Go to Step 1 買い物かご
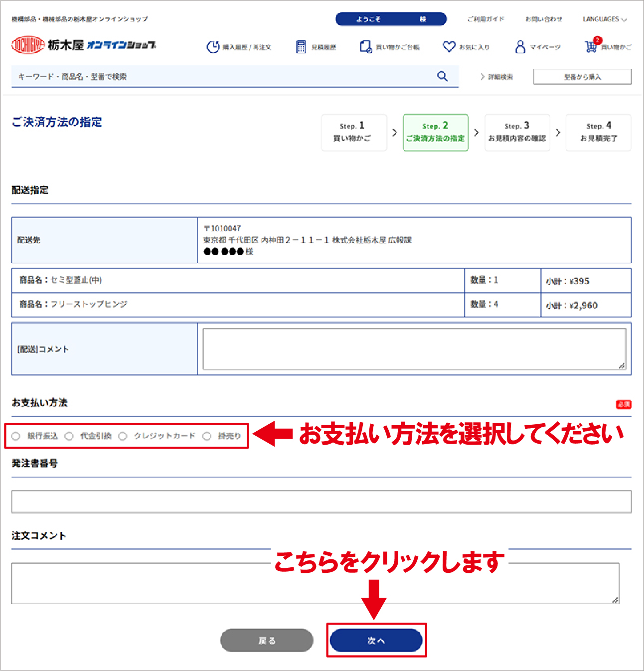The image size is (644, 671). pos(354,133)
